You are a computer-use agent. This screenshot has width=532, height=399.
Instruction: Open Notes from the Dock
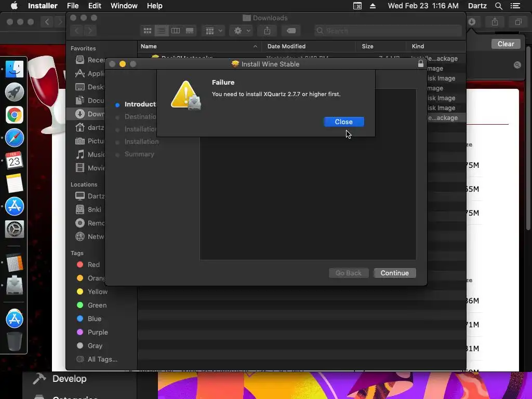point(14,183)
